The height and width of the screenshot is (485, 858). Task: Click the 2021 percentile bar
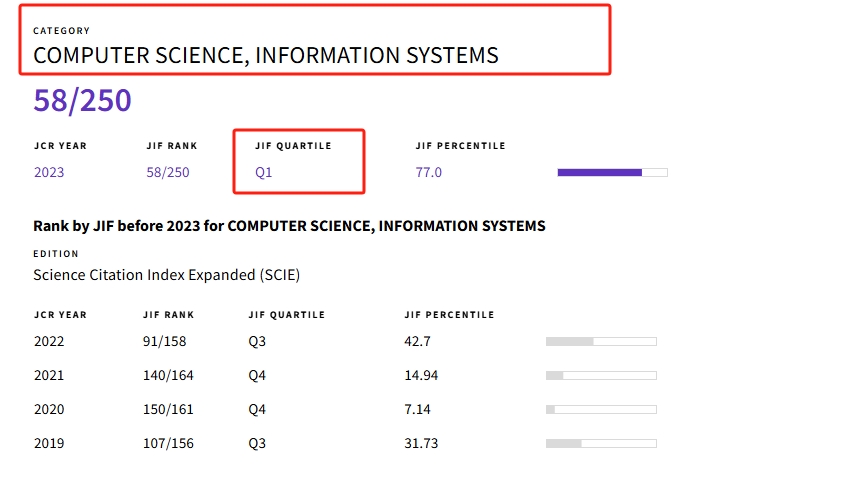600,376
